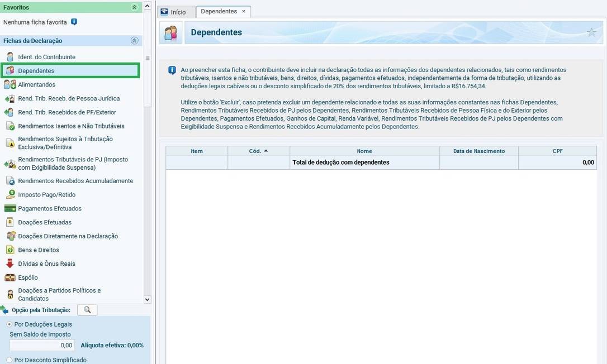Viewport: 607px width, 364px height.
Task: Mark Dependentes as favorite with star icon
Action: pos(591,32)
